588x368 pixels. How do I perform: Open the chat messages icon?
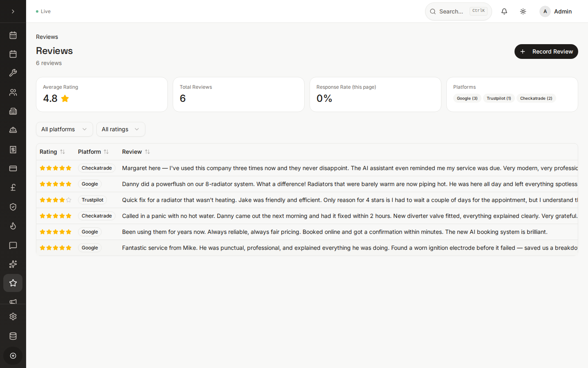(13, 245)
